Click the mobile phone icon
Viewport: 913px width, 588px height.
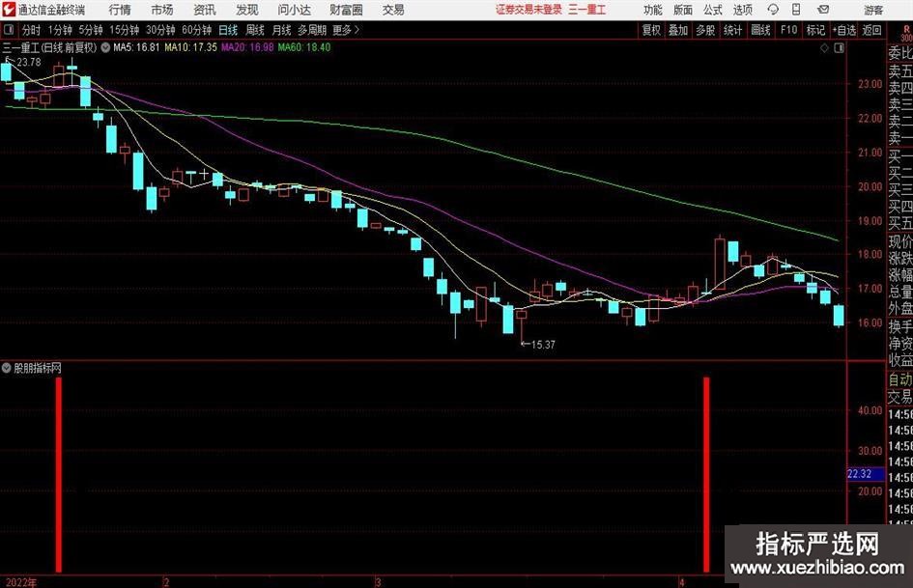click(796, 10)
